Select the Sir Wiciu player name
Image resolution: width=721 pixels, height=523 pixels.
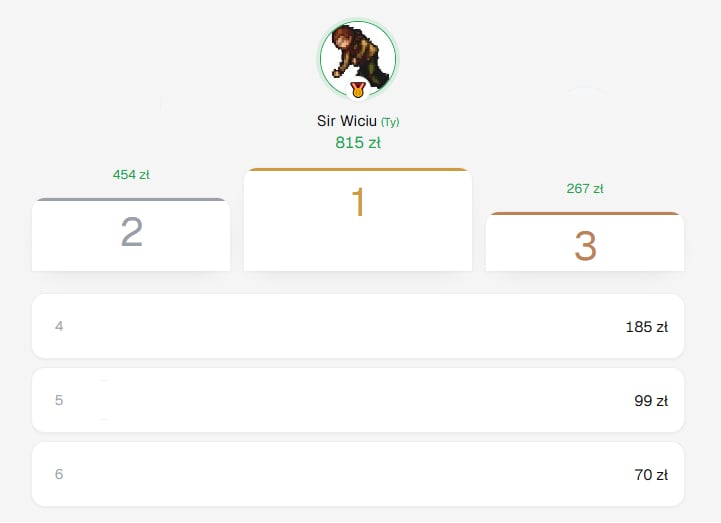pyautogui.click(x=347, y=121)
